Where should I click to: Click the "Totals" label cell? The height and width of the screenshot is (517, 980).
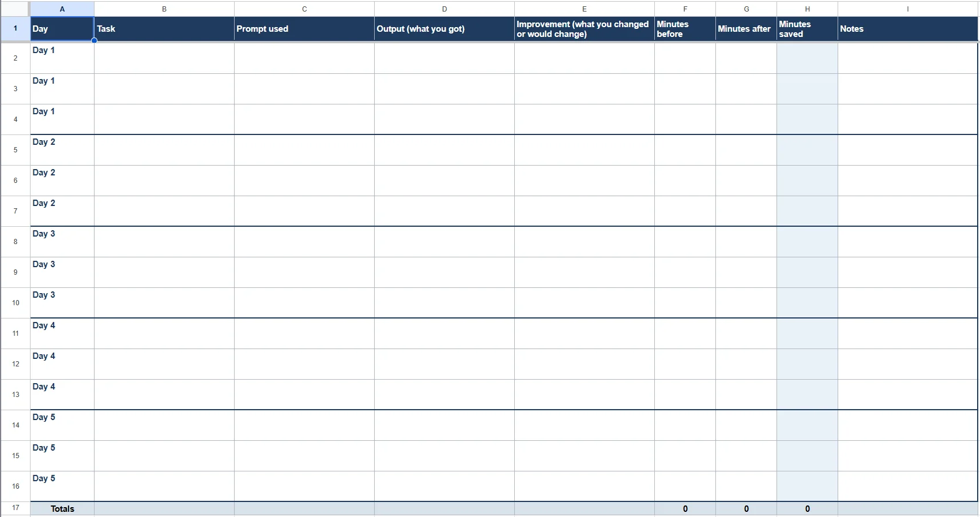62,508
